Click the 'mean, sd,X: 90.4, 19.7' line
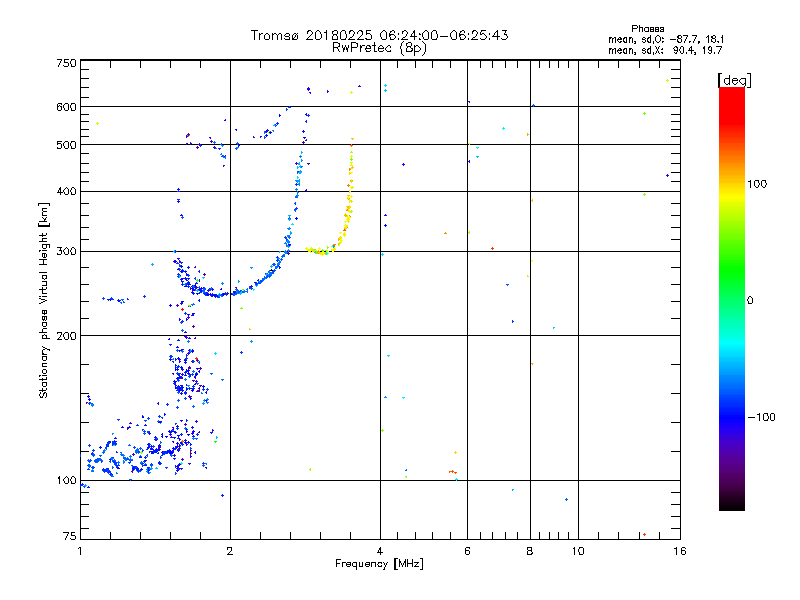 click(665, 50)
